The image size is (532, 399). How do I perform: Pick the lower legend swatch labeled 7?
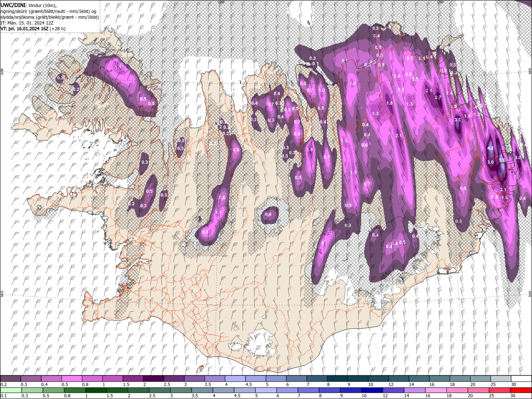[x=308, y=390]
